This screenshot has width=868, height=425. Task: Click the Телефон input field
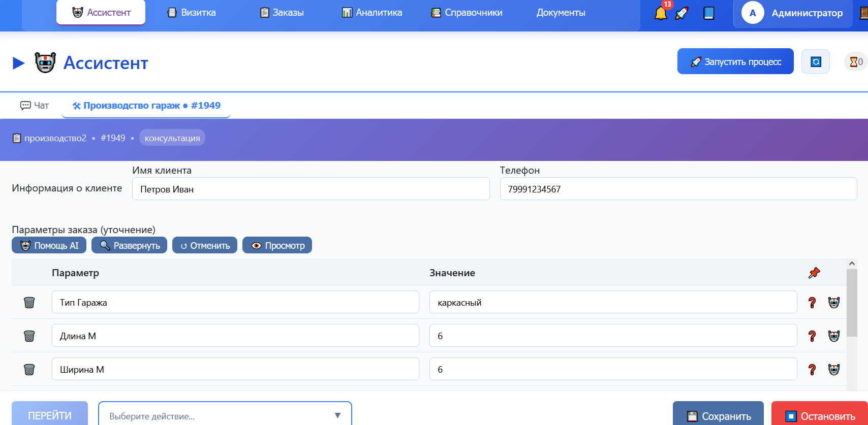pos(678,189)
